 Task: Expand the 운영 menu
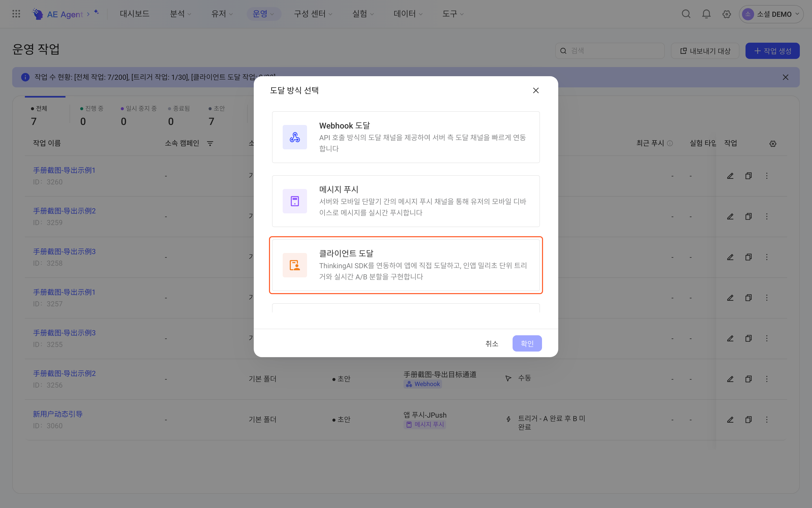pyautogui.click(x=263, y=14)
